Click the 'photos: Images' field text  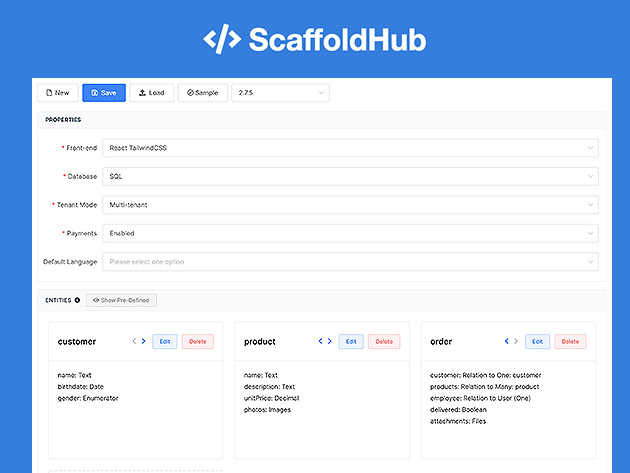267,410
